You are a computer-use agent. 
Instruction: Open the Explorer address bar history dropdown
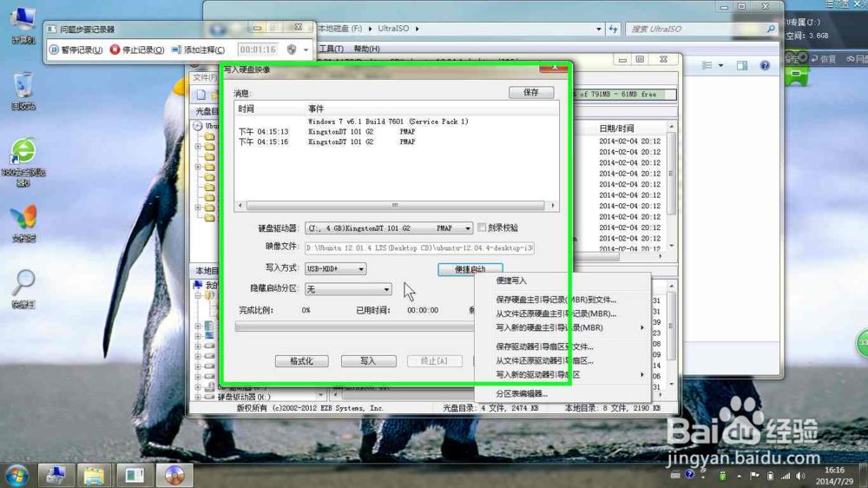point(598,29)
